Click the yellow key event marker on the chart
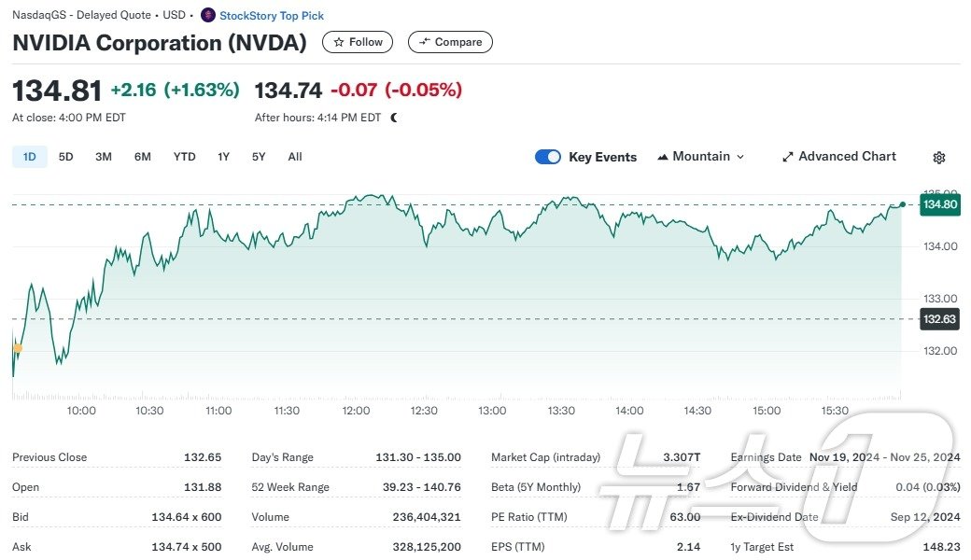This screenshot has width=971, height=560. [x=18, y=348]
